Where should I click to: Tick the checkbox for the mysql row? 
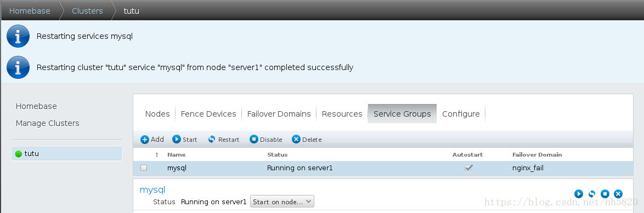pos(144,168)
